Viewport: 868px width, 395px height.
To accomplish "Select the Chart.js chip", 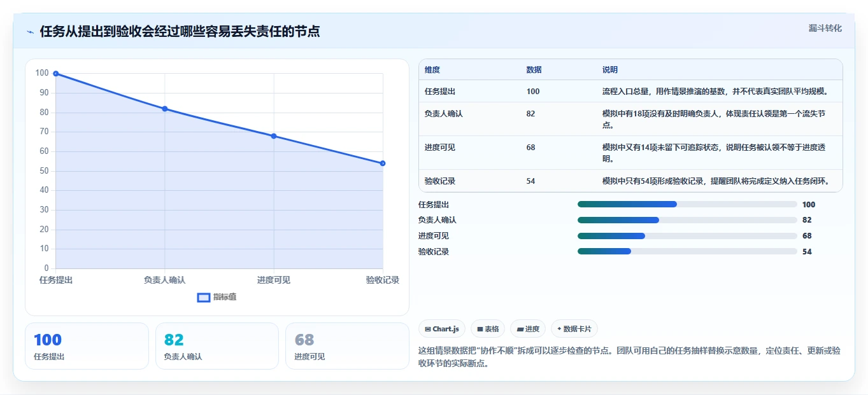I will [x=442, y=329].
